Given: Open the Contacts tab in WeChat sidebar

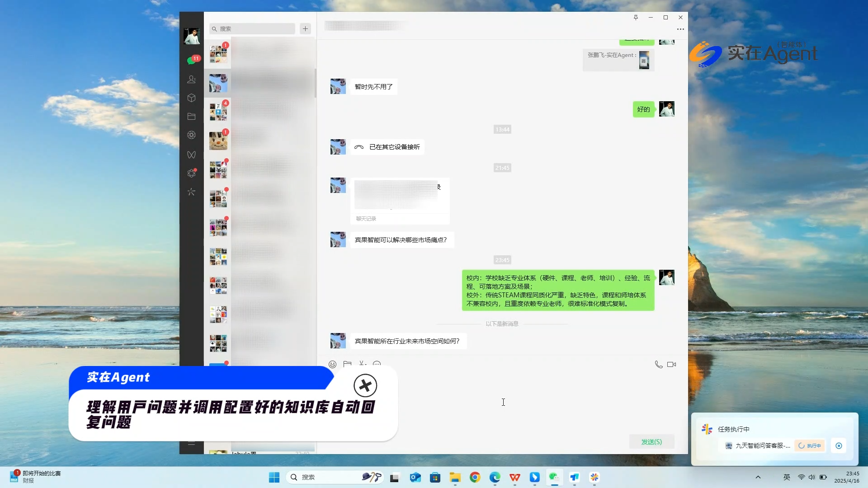Looking at the screenshot, I should [x=191, y=79].
